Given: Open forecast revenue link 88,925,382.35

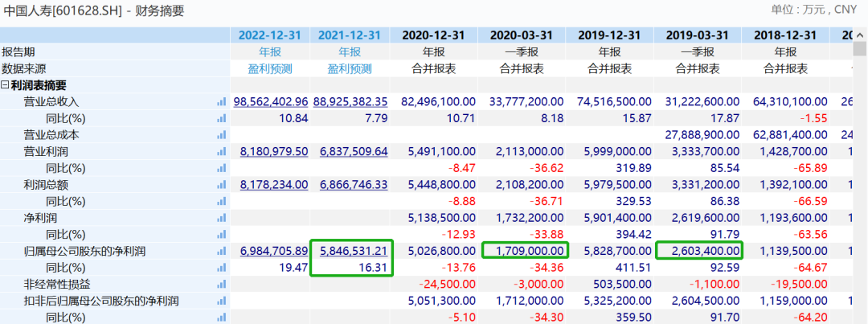Looking at the screenshot, I should (350, 102).
